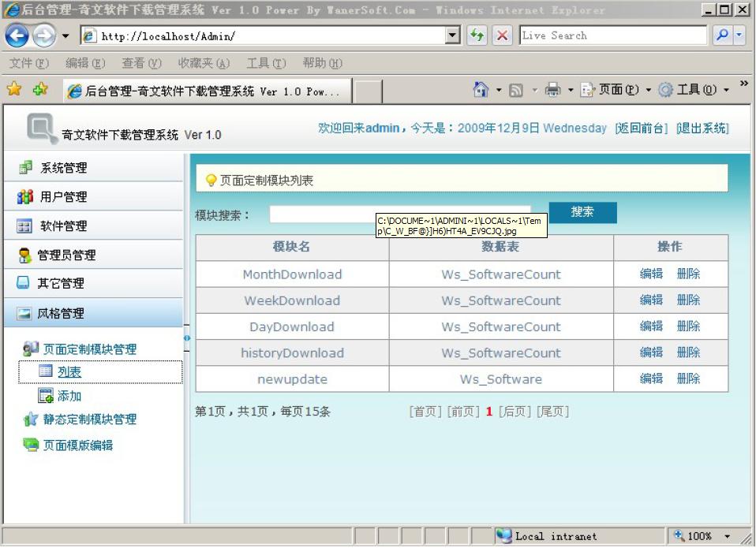Image resolution: width=756 pixels, height=548 pixels.
Task: Open Favorites Center star icon
Action: [14, 89]
